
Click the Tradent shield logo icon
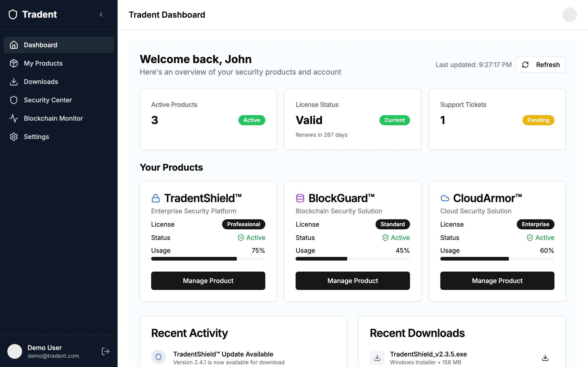click(13, 14)
